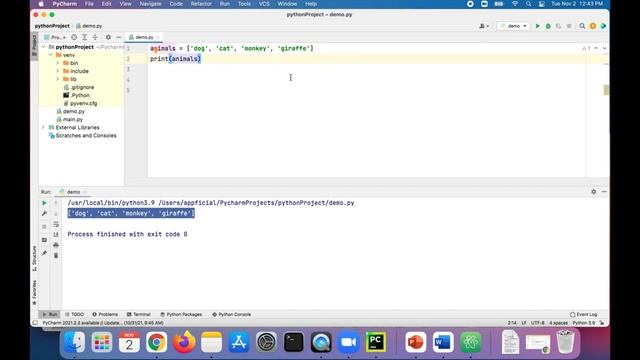This screenshot has height=360, width=640.
Task: Open the Run tool window tab
Action: (x=49, y=315)
